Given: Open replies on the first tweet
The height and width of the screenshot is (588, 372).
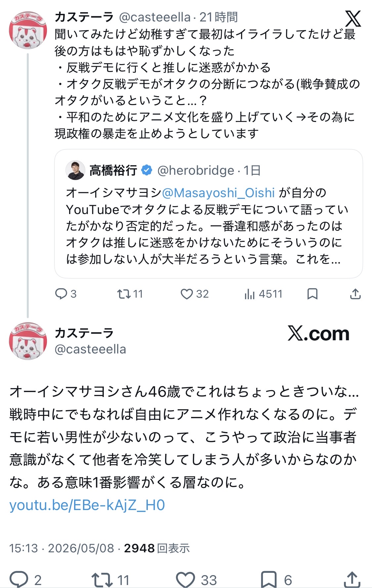Looking at the screenshot, I should pos(66,294).
